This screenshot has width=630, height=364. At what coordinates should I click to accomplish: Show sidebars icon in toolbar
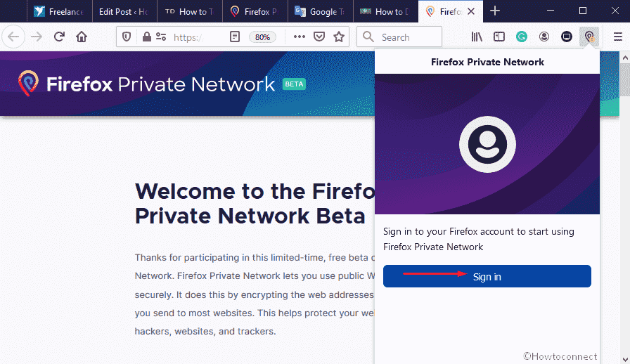coord(499,37)
